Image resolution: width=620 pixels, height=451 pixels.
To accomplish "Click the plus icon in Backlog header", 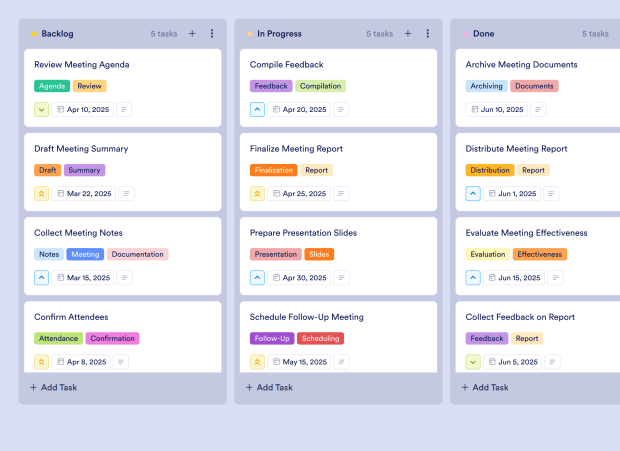I will tap(192, 33).
